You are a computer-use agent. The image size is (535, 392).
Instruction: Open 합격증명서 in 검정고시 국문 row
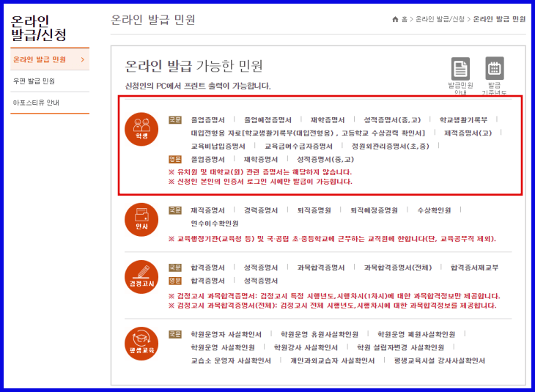208,267
